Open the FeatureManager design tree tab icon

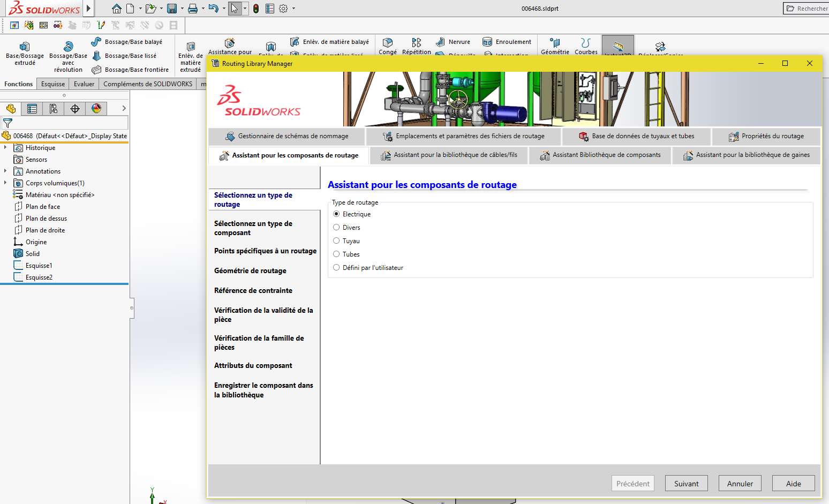(x=11, y=108)
